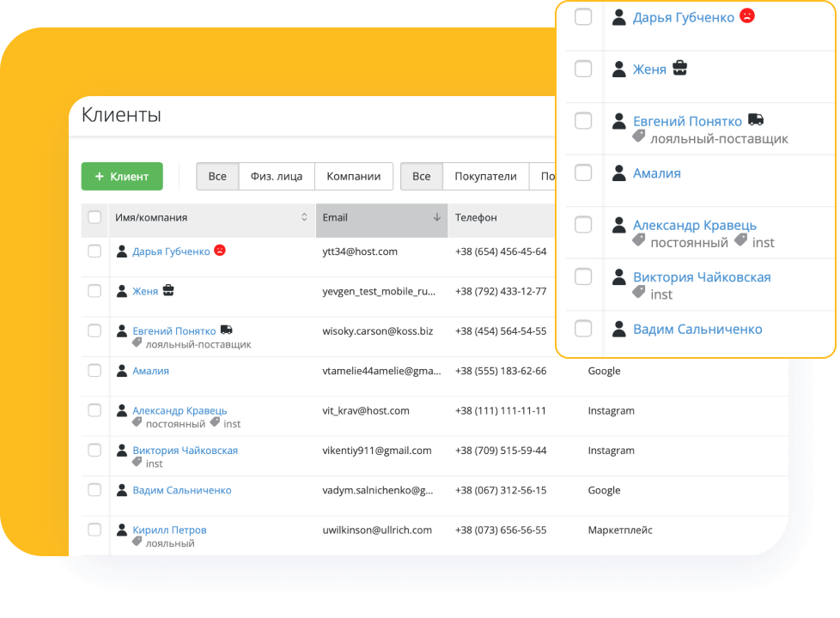Check the box for Вадим Сальниченко in table

point(94,490)
